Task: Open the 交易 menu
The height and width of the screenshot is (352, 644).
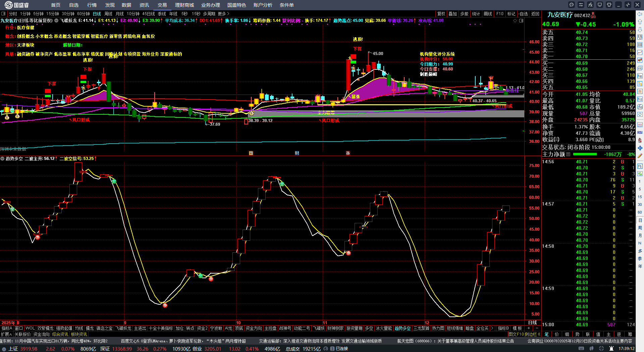Action: (162, 5)
